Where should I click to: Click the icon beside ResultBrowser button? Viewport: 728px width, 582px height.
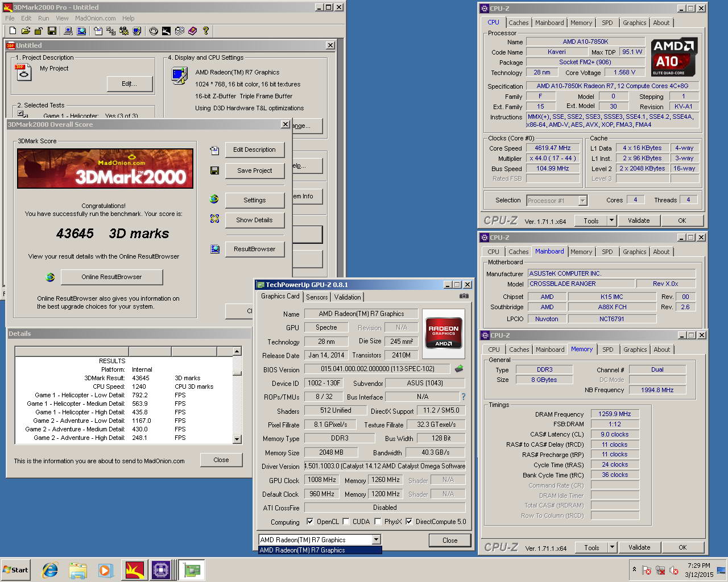(x=214, y=249)
